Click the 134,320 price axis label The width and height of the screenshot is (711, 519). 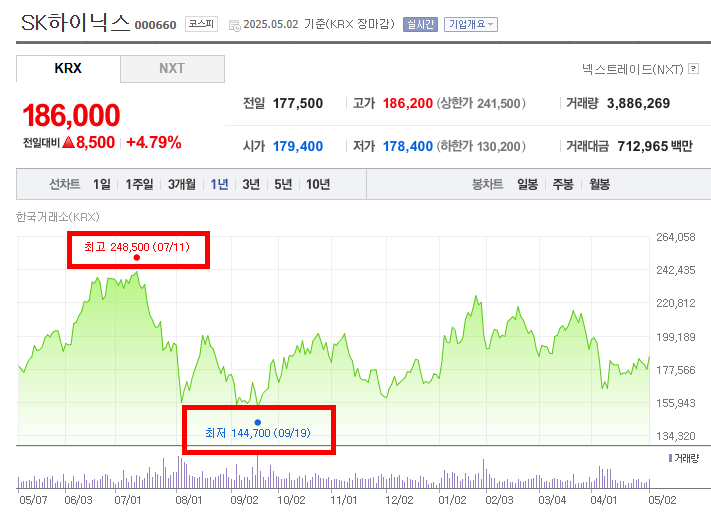coord(676,436)
